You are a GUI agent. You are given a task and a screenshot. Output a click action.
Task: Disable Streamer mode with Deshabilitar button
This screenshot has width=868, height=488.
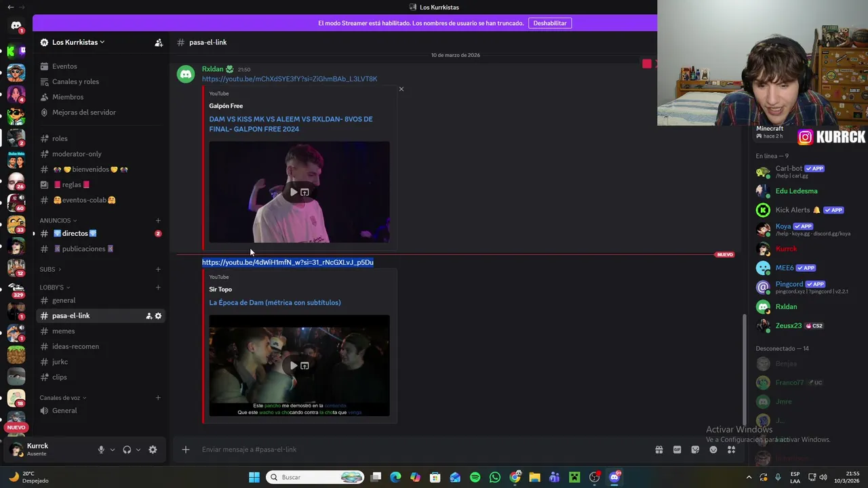coord(550,23)
